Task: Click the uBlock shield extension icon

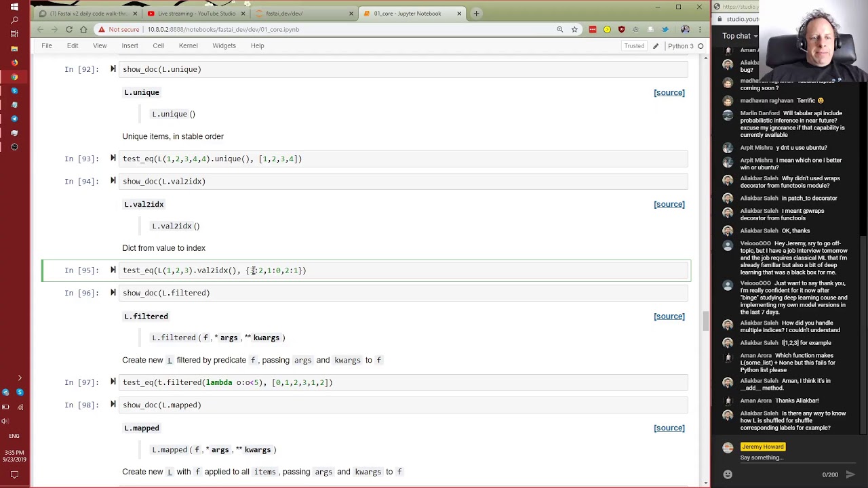Action: pos(621,30)
